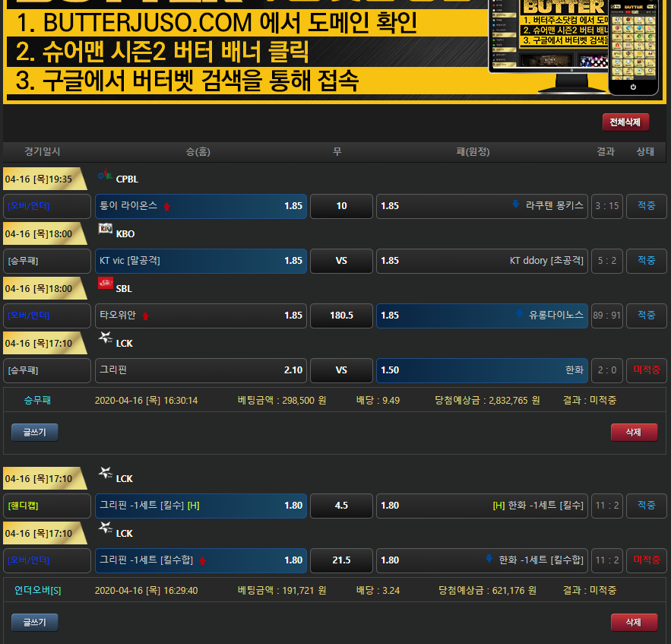Click blue down arrow beside 라쿠텐 몽키스
This screenshot has width=671, height=644.
point(516,205)
